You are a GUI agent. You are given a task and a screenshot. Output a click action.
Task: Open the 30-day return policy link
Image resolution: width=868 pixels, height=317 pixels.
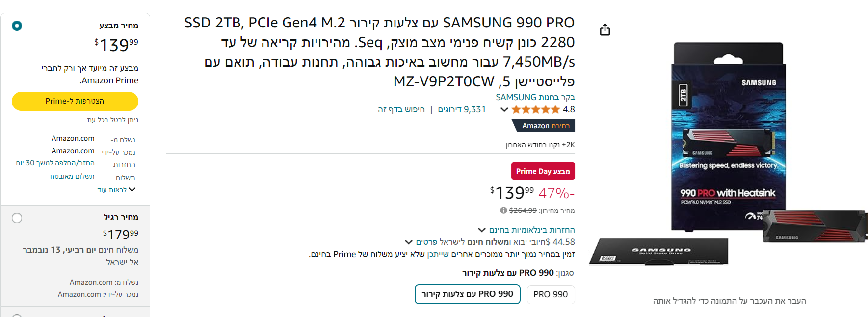click(55, 163)
